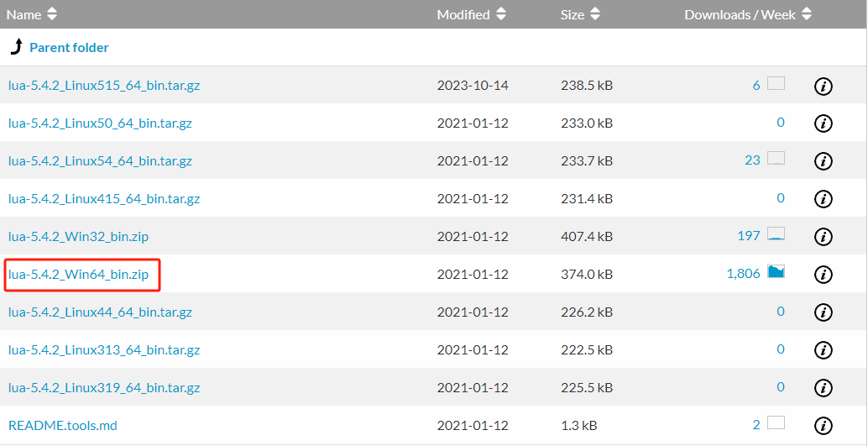The width and height of the screenshot is (868, 446).
Task: Download lua-5.4.2_Win64_bin.zip
Action: [78, 274]
